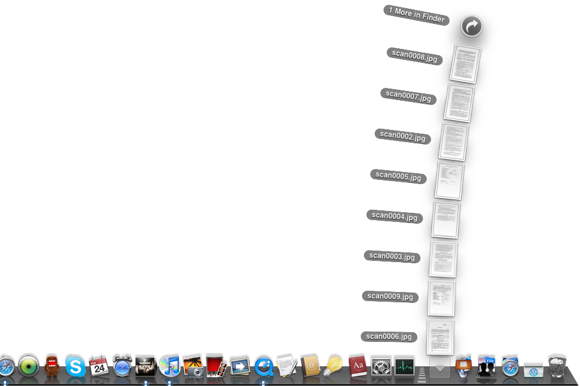
Task: Click the scan0002.jpg file name label
Action: coord(403,136)
